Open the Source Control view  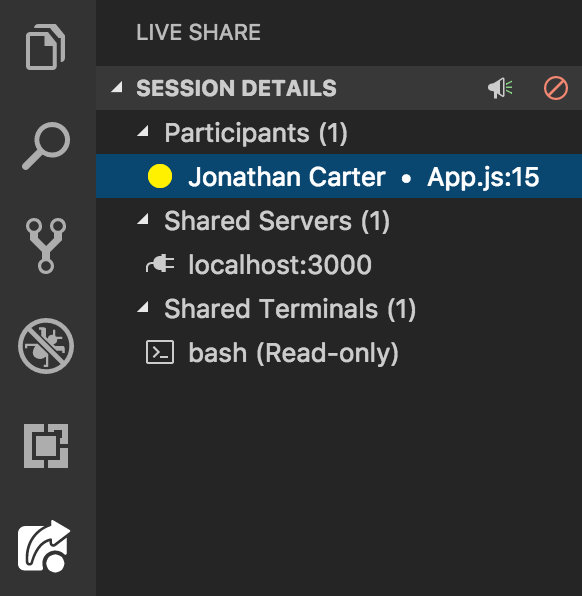46,246
